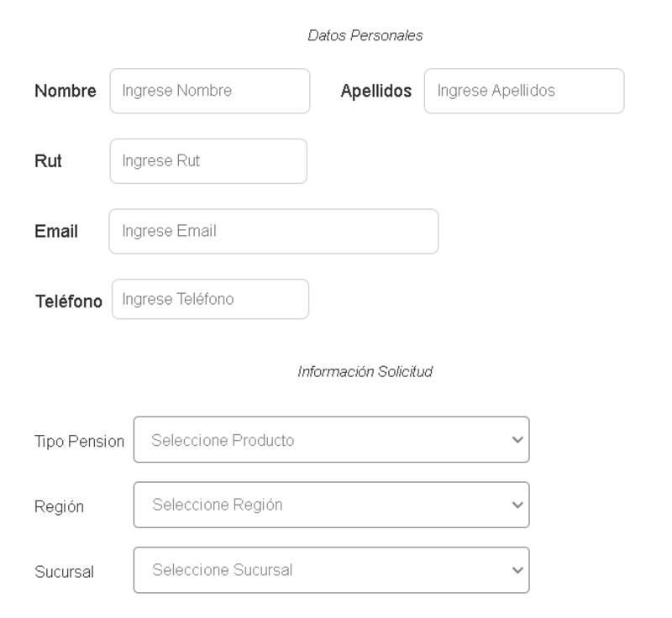The height and width of the screenshot is (618, 672).
Task: Click the Tipo Pension label
Action: (80, 439)
